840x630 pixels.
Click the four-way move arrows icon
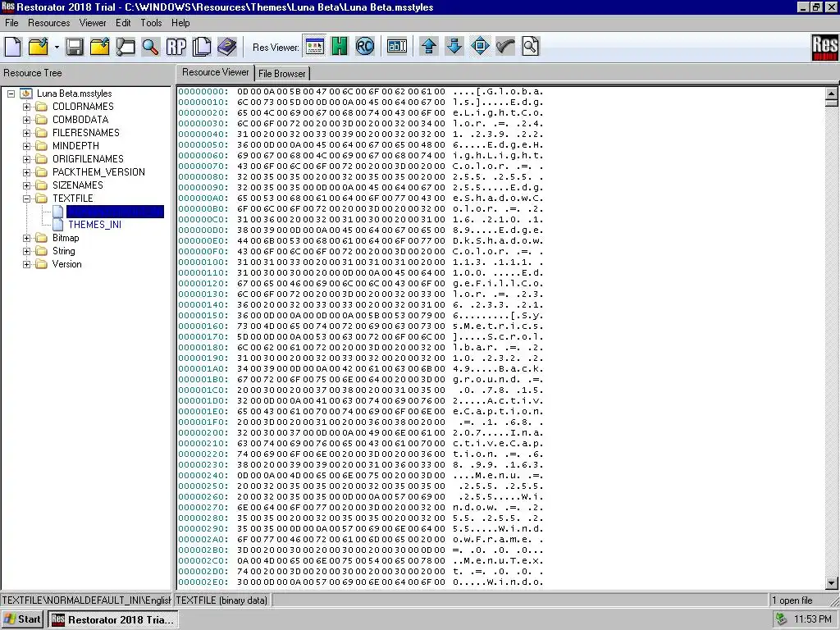tap(480, 47)
